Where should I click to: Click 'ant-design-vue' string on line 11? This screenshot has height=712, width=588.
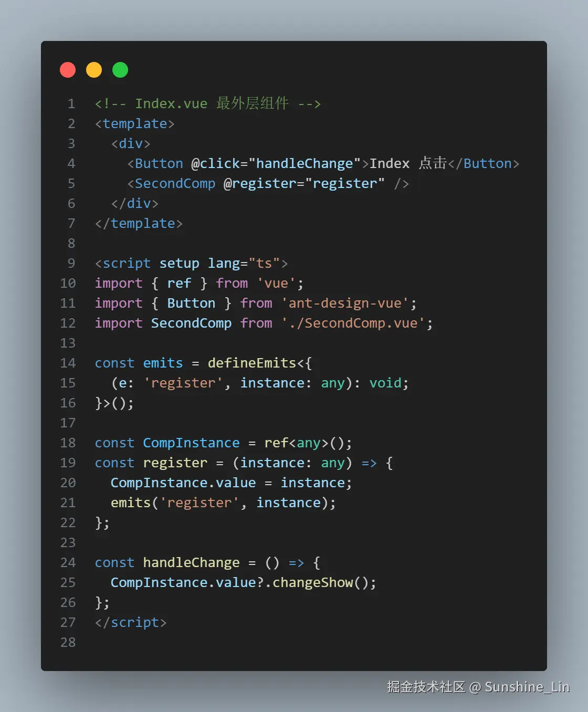pyautogui.click(x=345, y=303)
